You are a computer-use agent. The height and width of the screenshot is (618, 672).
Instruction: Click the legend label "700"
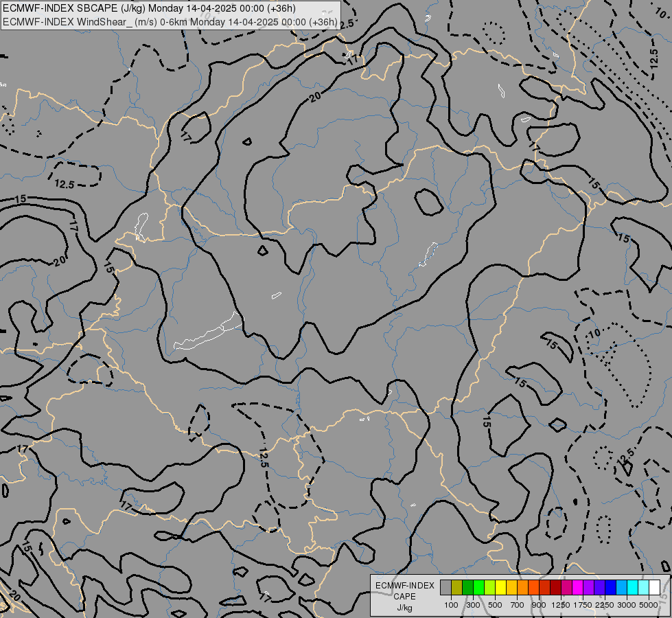coord(518,605)
